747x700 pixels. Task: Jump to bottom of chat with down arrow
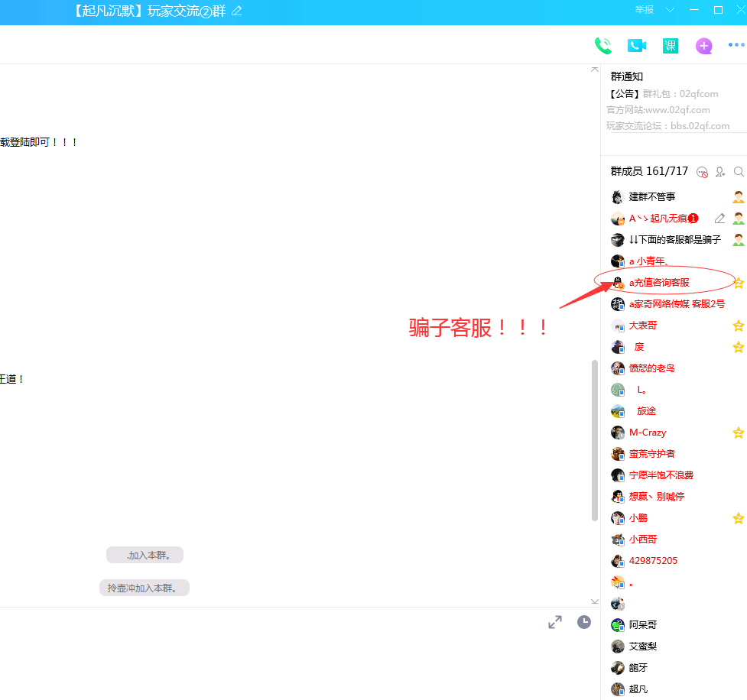click(x=595, y=601)
